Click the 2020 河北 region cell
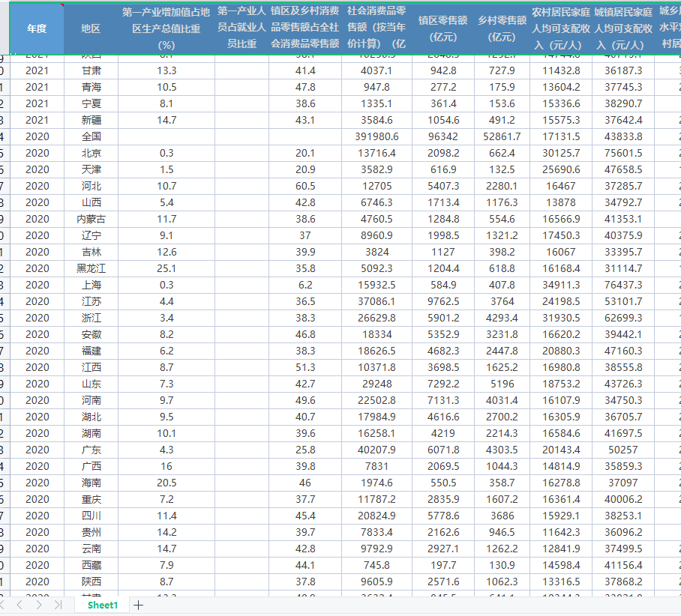Viewport: 681px width, 616px height. click(91, 187)
